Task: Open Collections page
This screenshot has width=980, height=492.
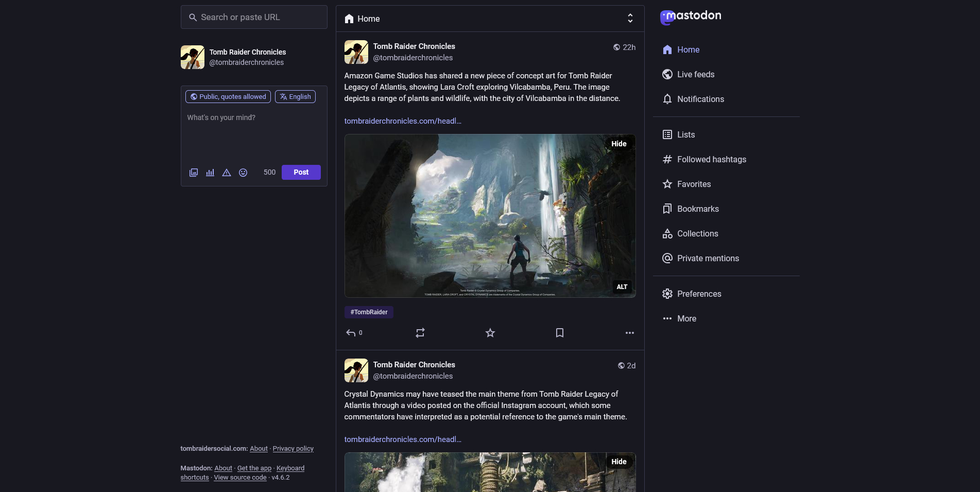Action: 690,233
